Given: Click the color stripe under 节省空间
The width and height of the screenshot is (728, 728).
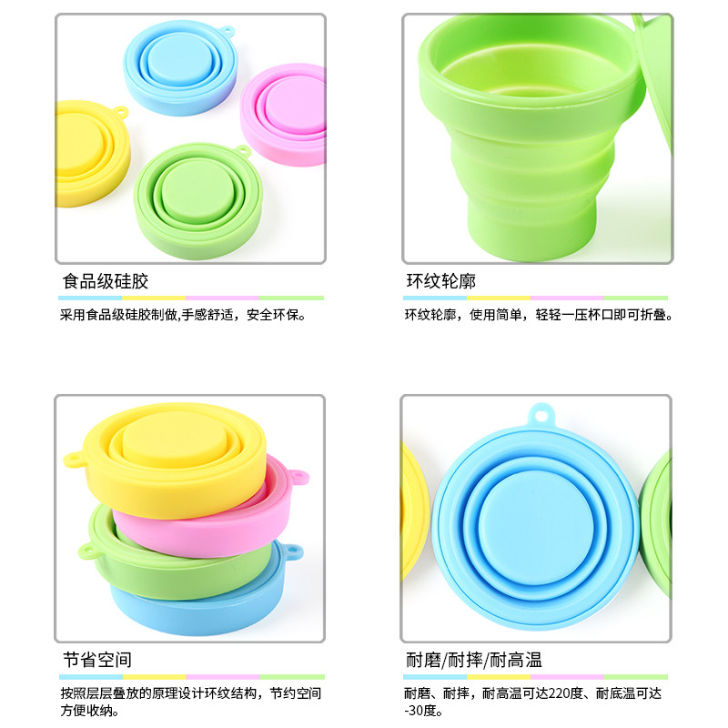Looking at the screenshot, I should [192, 677].
